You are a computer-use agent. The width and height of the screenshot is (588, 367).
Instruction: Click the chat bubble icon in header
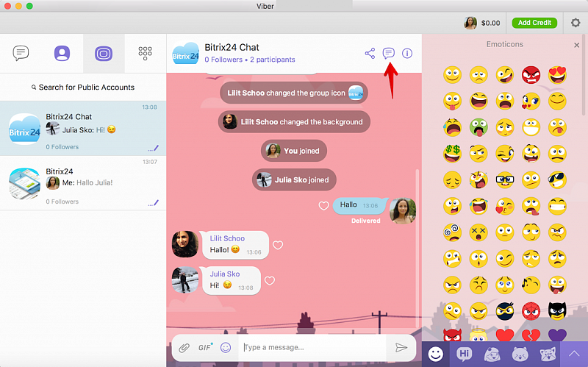tap(389, 53)
